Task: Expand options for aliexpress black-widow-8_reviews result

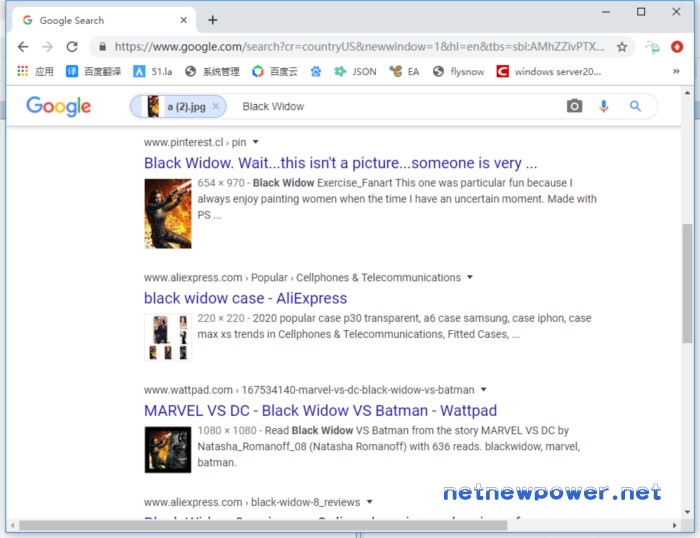Action: [x=369, y=502]
